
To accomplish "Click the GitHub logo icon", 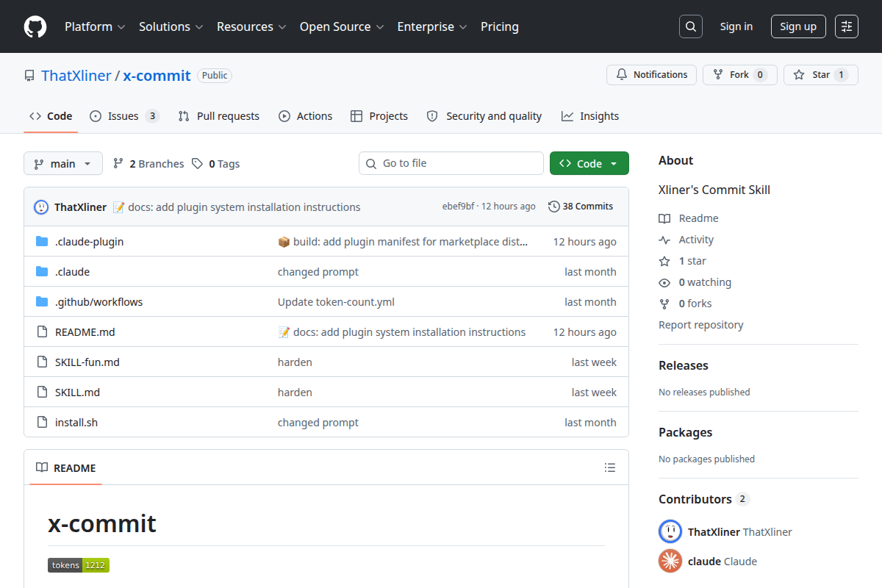I will (x=35, y=26).
